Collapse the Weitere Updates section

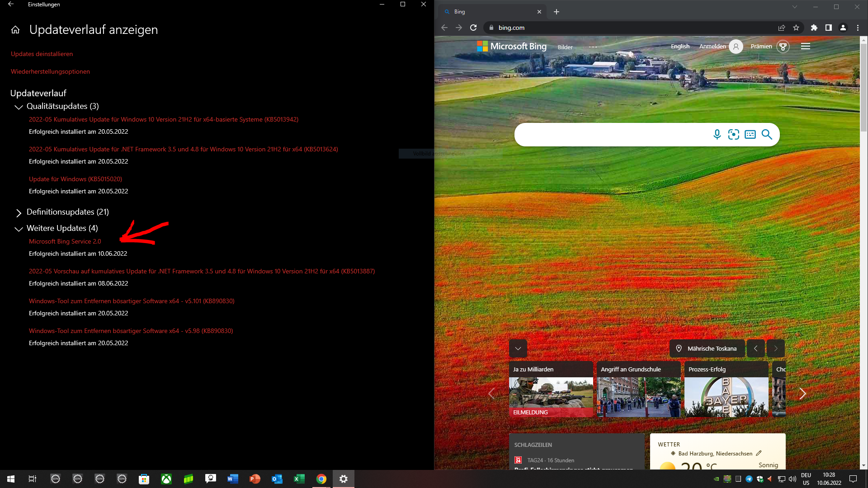point(19,229)
